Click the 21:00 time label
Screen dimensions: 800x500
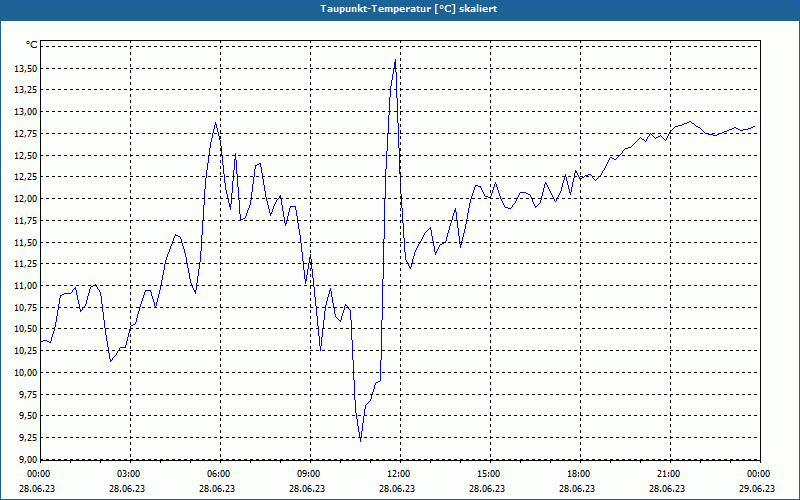pos(668,474)
